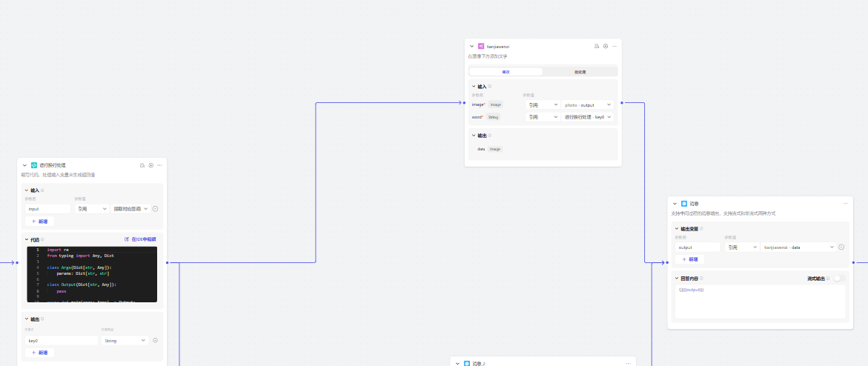Open the more-options menu on the 消息_2 node
868x366 pixels.
coord(629,363)
